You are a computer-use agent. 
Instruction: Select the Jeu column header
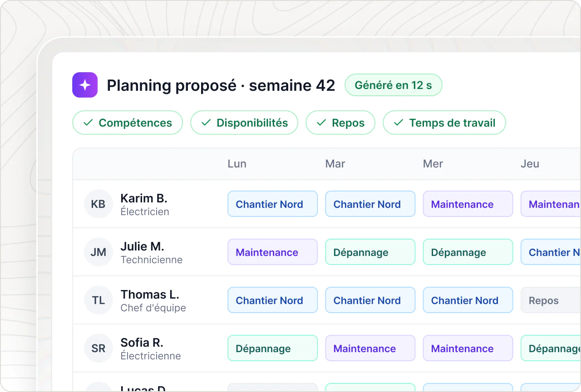530,164
